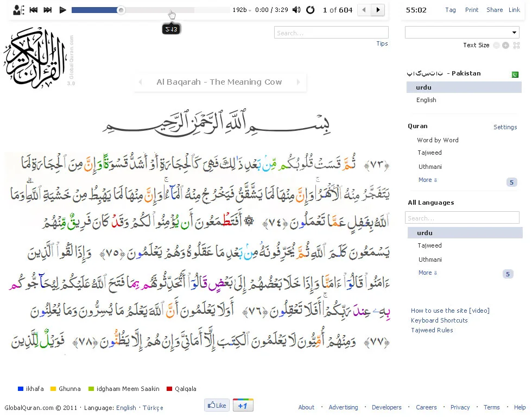Click the Ghunna yellow swatch
The height and width of the screenshot is (417, 532).
(53, 389)
